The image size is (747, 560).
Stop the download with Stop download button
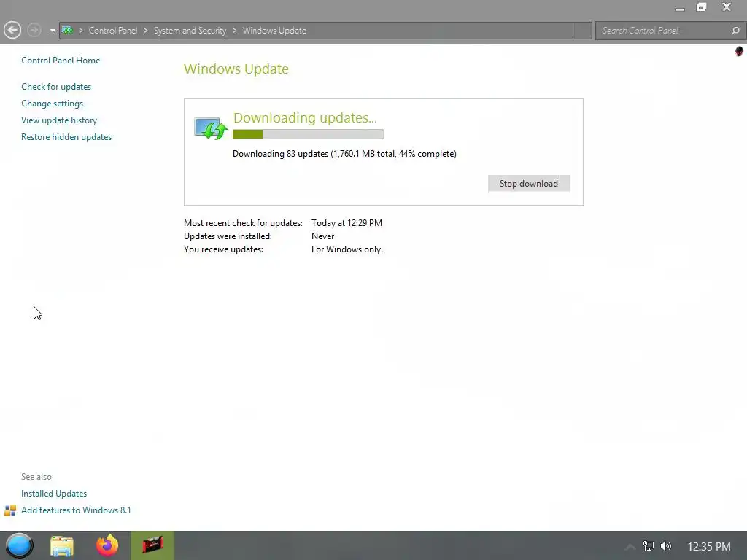tap(528, 183)
